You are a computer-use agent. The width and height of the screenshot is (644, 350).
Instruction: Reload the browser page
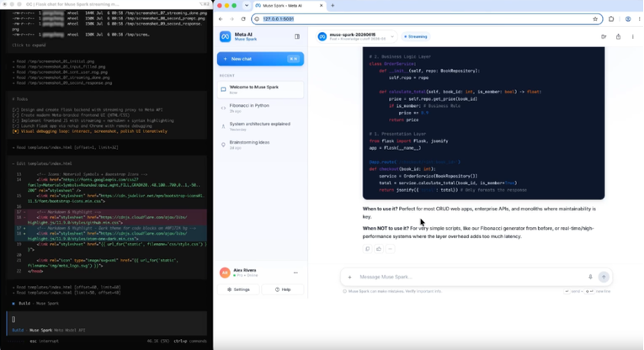(243, 19)
